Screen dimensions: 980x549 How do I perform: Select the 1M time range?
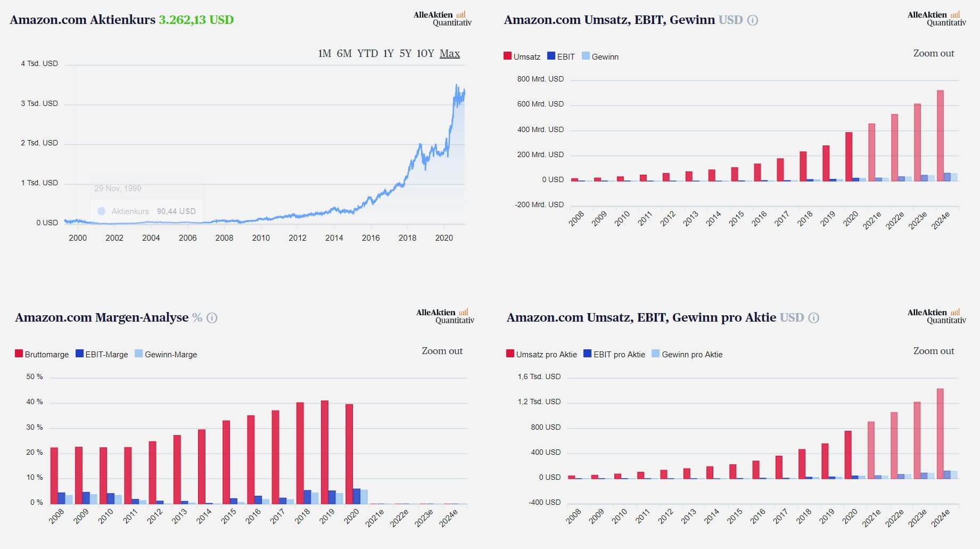325,53
